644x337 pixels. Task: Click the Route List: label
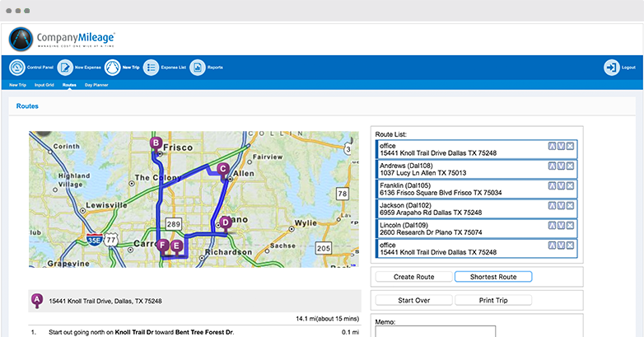[x=390, y=134]
